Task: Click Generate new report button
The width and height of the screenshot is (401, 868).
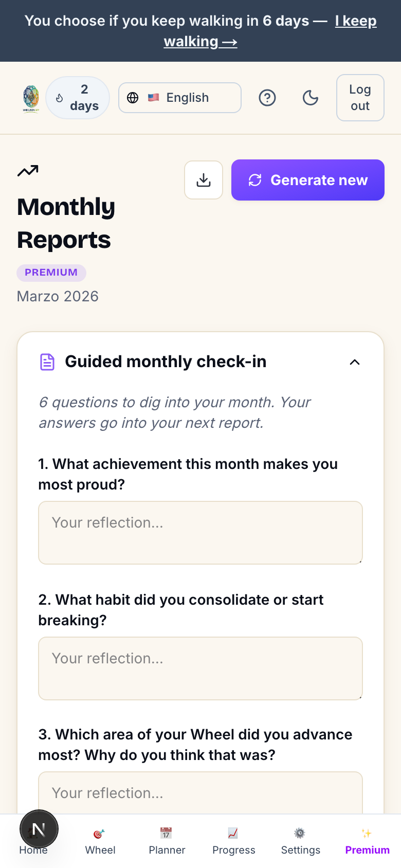Action: coord(308,180)
